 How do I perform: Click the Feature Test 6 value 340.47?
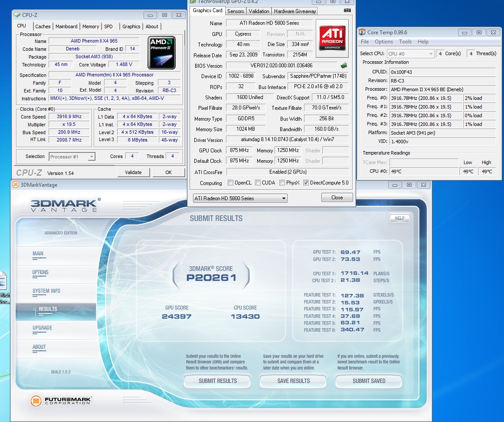coord(352,330)
